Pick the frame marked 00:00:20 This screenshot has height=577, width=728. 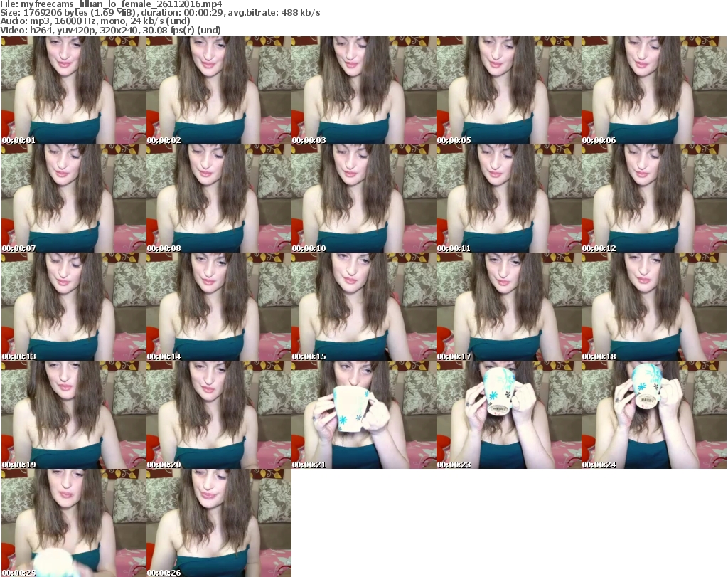point(219,415)
